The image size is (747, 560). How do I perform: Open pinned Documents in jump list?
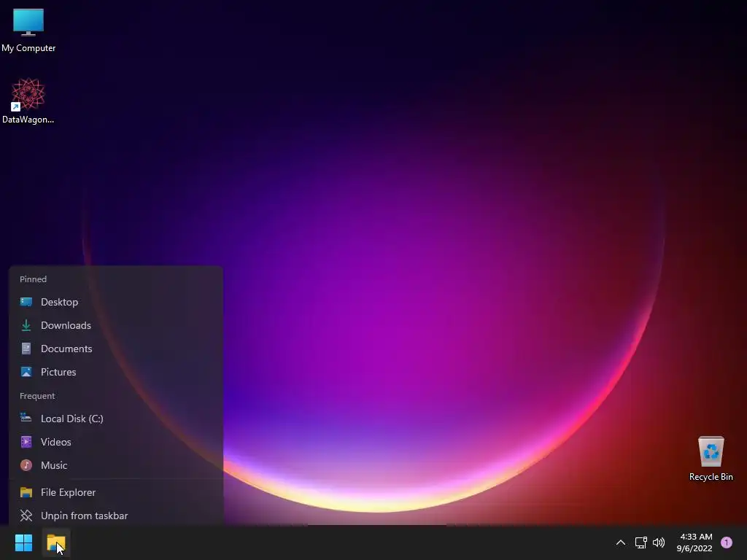point(116,349)
